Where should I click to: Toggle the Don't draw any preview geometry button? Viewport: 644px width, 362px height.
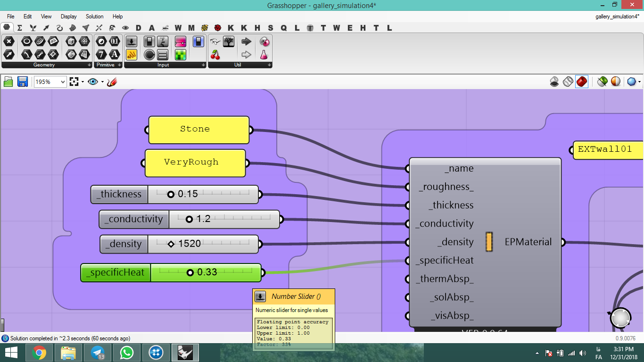pos(554,82)
